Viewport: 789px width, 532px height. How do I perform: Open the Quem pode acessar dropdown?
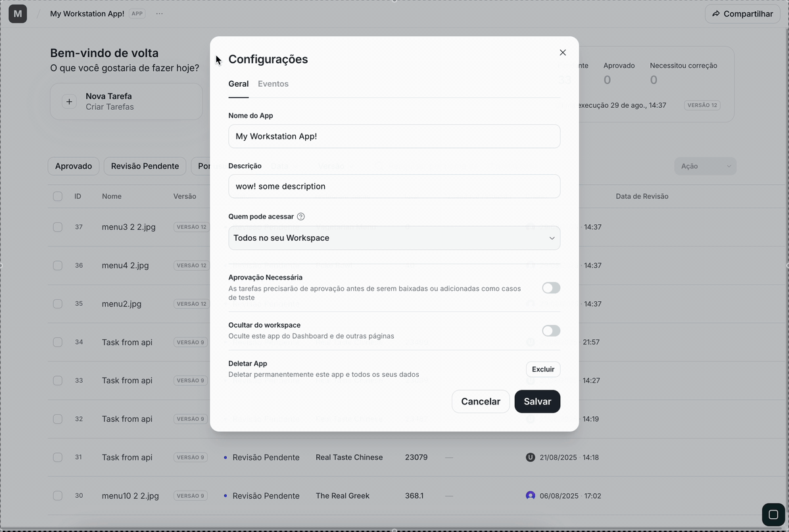coord(394,237)
